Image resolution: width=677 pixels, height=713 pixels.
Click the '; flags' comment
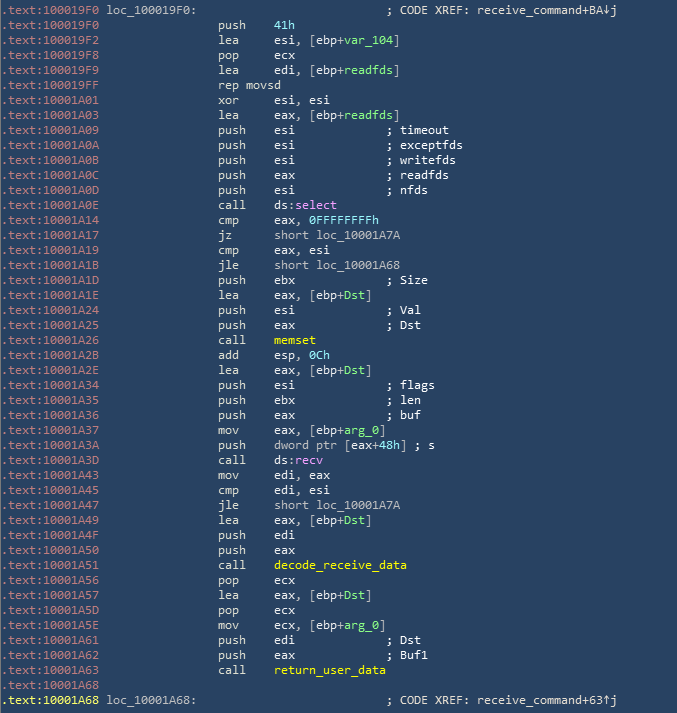point(411,385)
